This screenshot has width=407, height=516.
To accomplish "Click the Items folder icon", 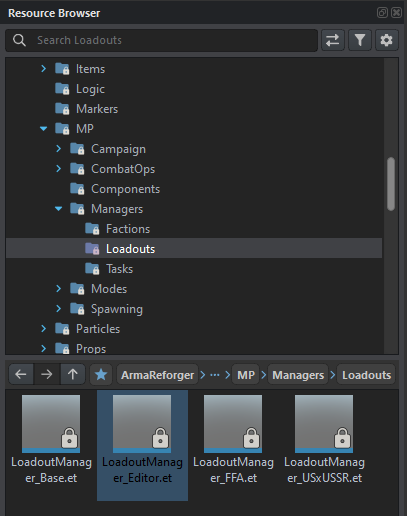I will pos(62,69).
